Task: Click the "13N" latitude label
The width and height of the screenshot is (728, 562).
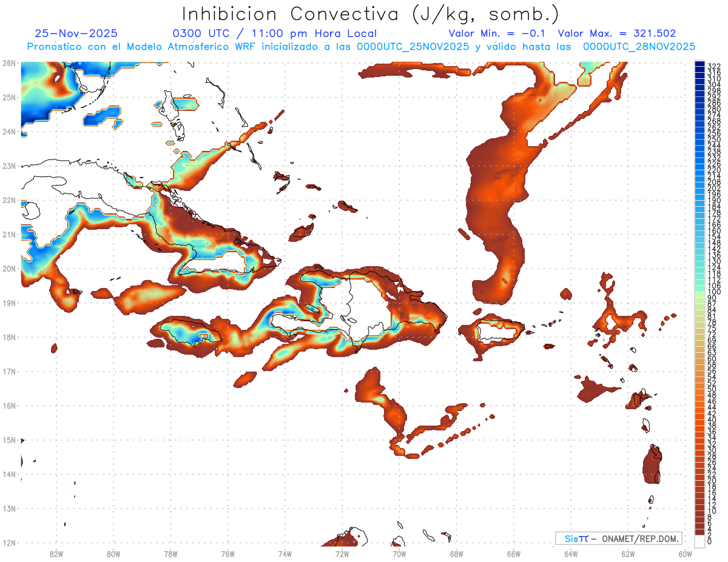Action: [x=8, y=508]
